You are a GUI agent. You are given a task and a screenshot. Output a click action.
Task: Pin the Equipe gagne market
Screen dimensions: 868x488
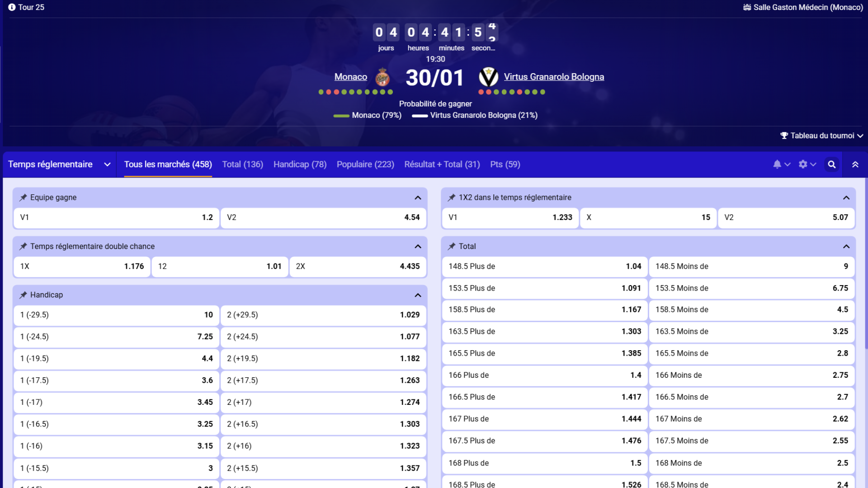click(23, 197)
